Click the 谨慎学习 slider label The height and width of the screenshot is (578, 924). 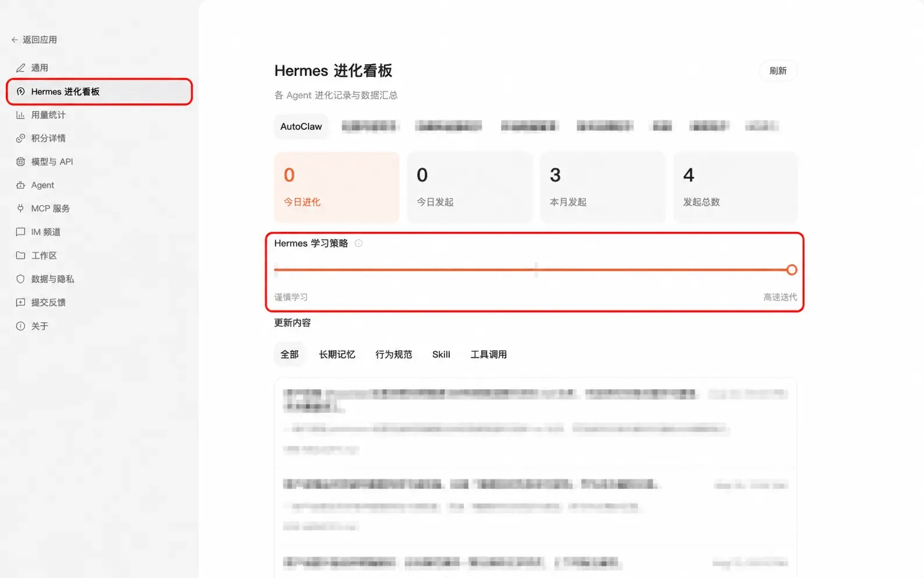[291, 297]
